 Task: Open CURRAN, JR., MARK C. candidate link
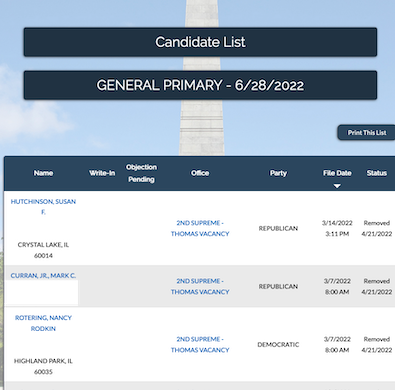(43, 276)
